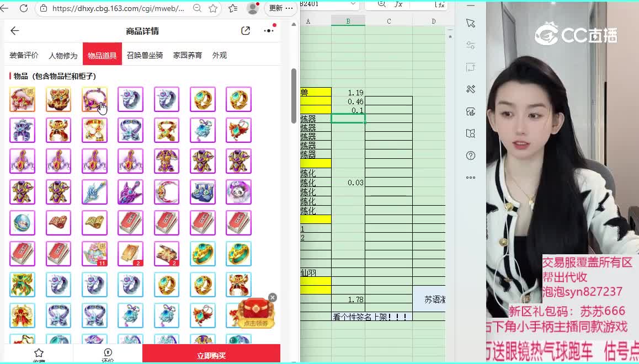The height and width of the screenshot is (364, 639).
Task: Click the cell containing 0.46
Action: (x=348, y=101)
